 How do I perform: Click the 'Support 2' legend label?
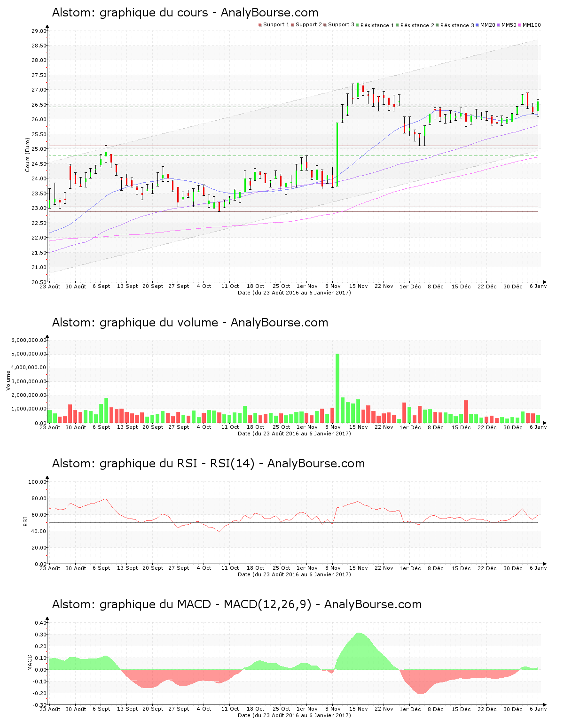pyautogui.click(x=309, y=25)
